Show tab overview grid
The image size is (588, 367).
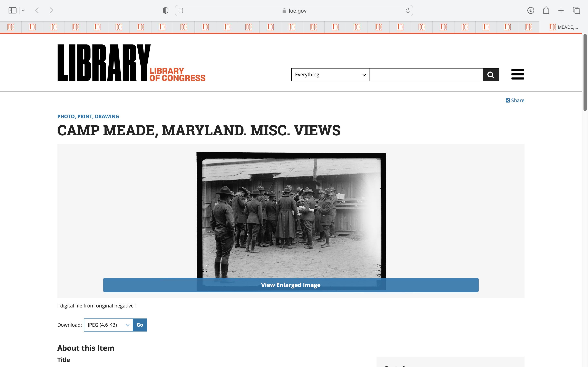point(576,10)
